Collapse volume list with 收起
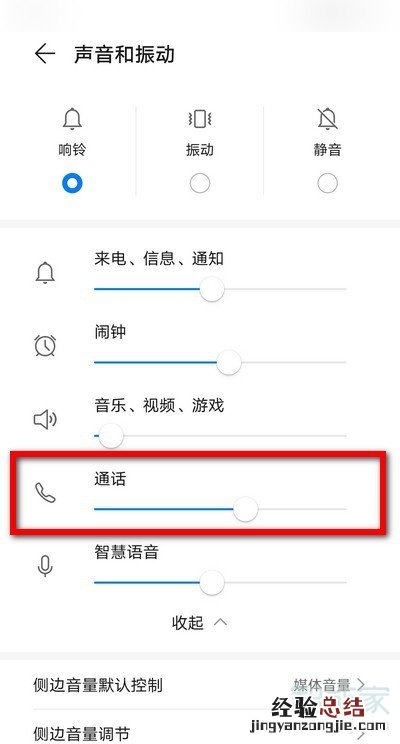The height and width of the screenshot is (744, 400). click(199, 622)
